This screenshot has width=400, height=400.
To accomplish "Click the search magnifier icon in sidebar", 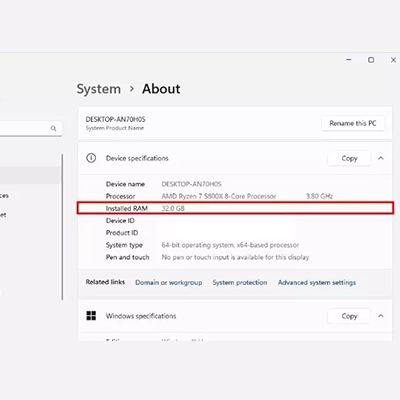I will (53, 128).
